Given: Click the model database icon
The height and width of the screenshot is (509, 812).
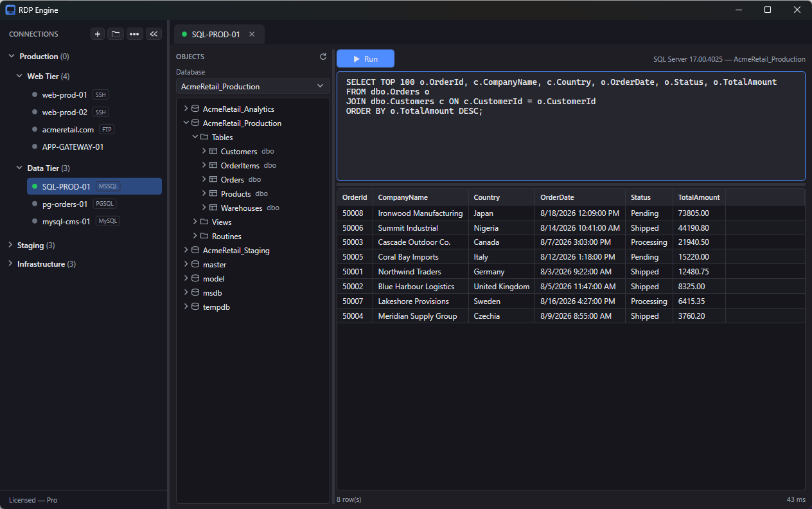Looking at the screenshot, I should pos(195,278).
